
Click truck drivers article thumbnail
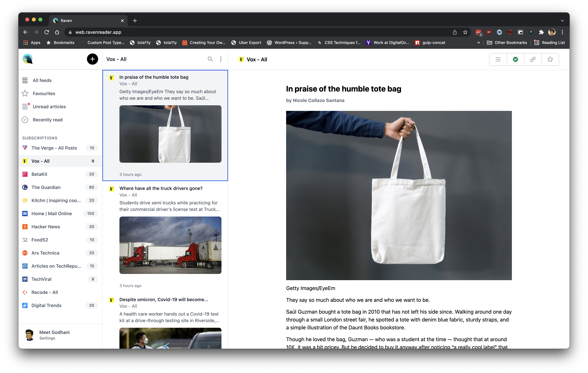(x=170, y=245)
